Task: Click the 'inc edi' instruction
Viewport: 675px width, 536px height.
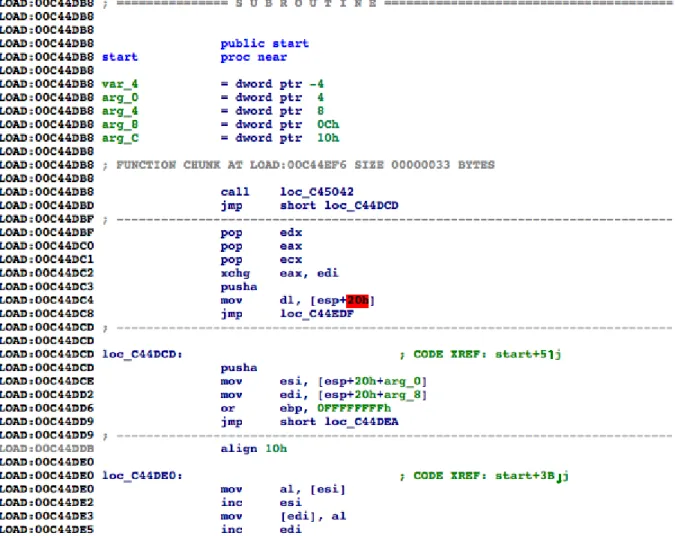Action: point(261,530)
